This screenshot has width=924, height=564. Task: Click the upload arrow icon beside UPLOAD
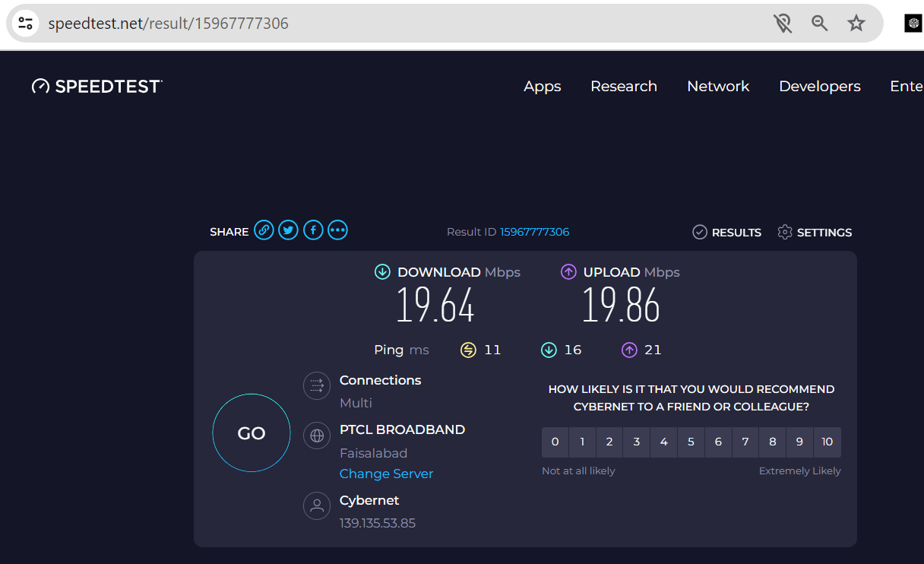[x=568, y=271]
